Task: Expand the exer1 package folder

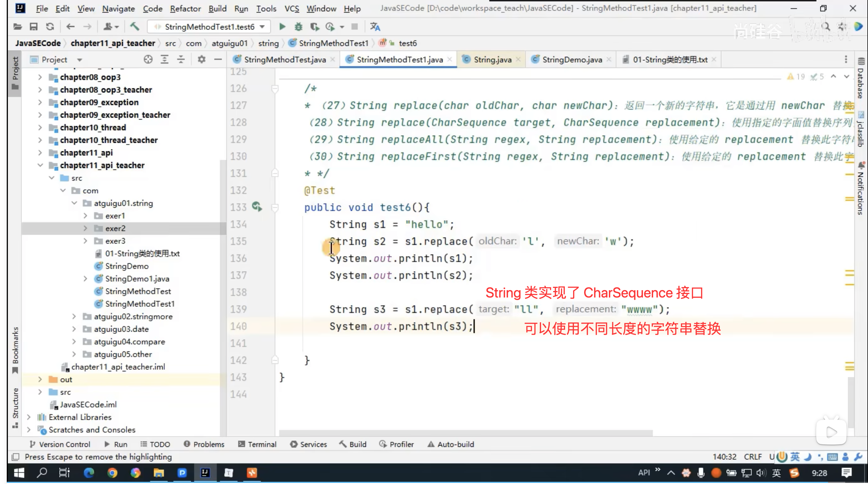Action: click(85, 216)
